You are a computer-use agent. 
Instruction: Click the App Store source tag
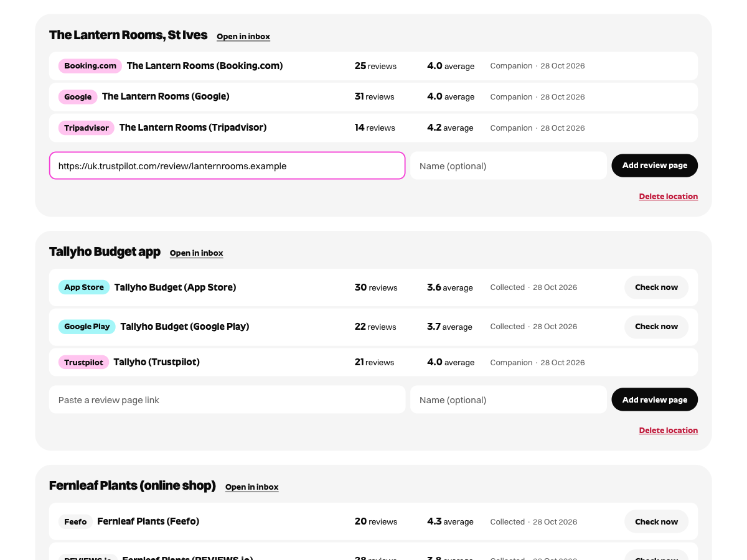(x=84, y=287)
